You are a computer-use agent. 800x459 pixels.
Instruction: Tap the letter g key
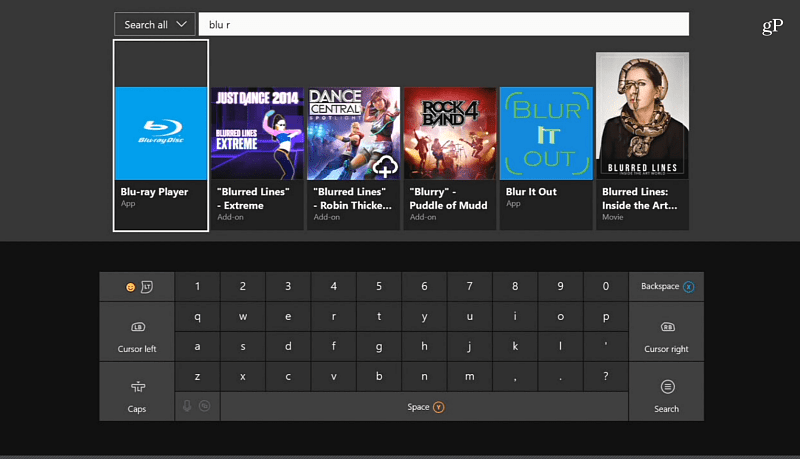379,347
